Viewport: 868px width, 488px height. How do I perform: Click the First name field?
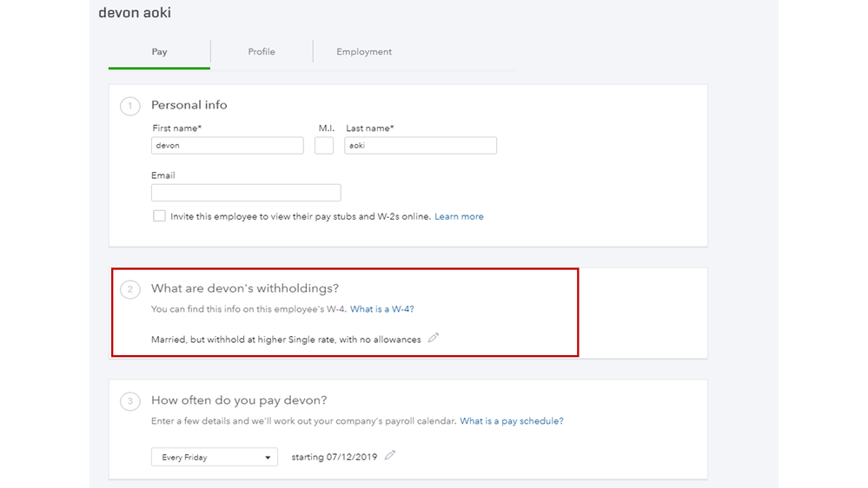(x=227, y=146)
